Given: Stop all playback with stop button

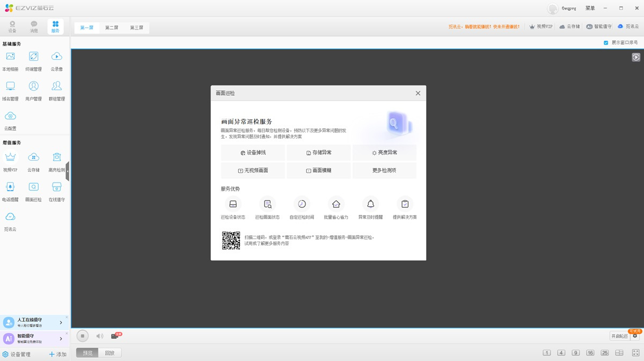Looking at the screenshot, I should point(82,336).
